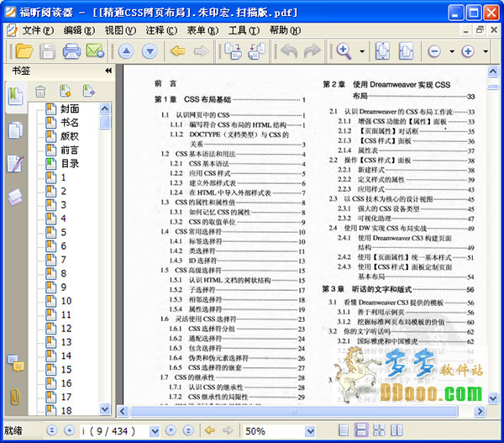Click the bookmark with arrow icon
Screen dimensions: 504x443
coord(89,91)
